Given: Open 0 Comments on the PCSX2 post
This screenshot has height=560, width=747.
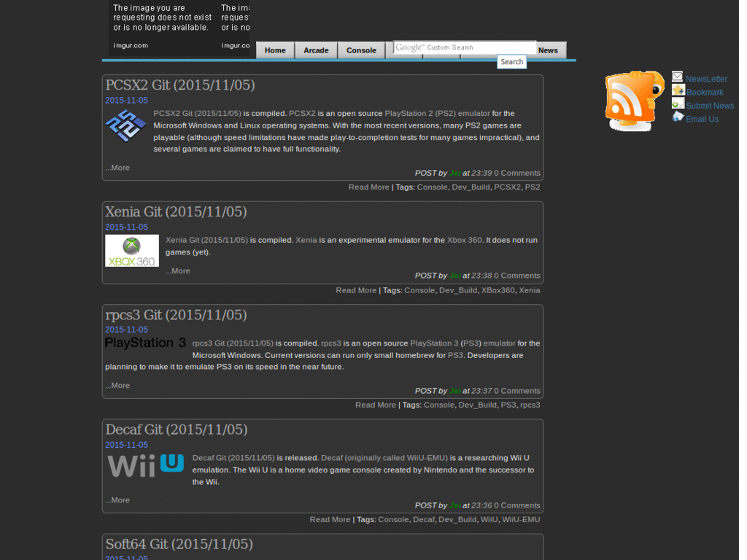Looking at the screenshot, I should (517, 174).
